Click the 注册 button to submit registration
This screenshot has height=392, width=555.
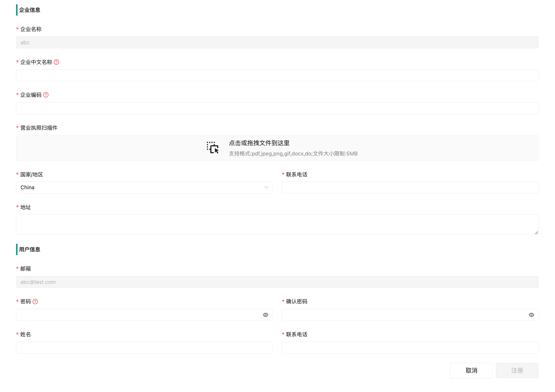click(517, 370)
